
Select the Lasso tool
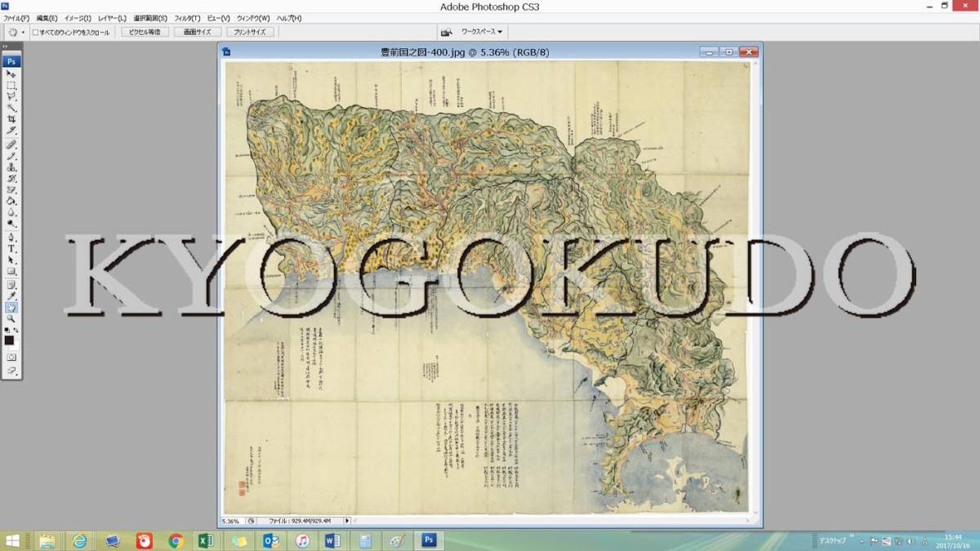coord(11,96)
